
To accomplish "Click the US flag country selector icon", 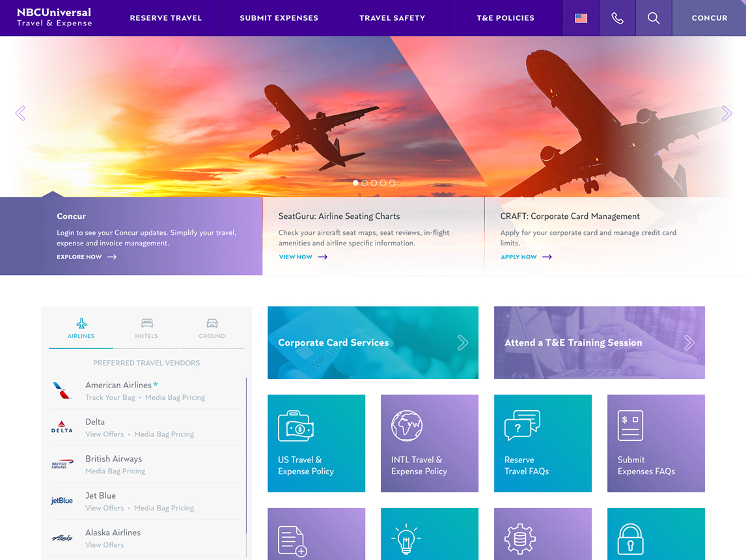I will tap(581, 18).
